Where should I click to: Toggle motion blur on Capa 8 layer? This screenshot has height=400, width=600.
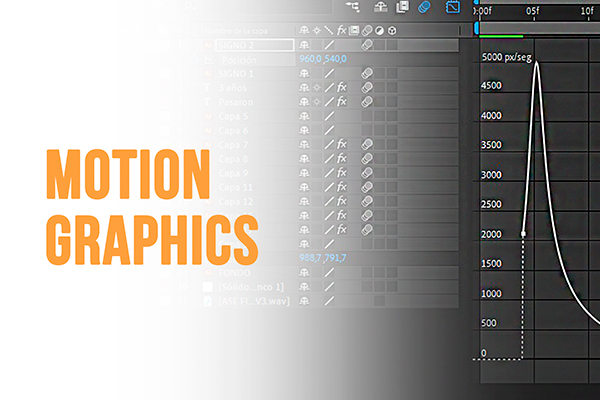pos(367,158)
